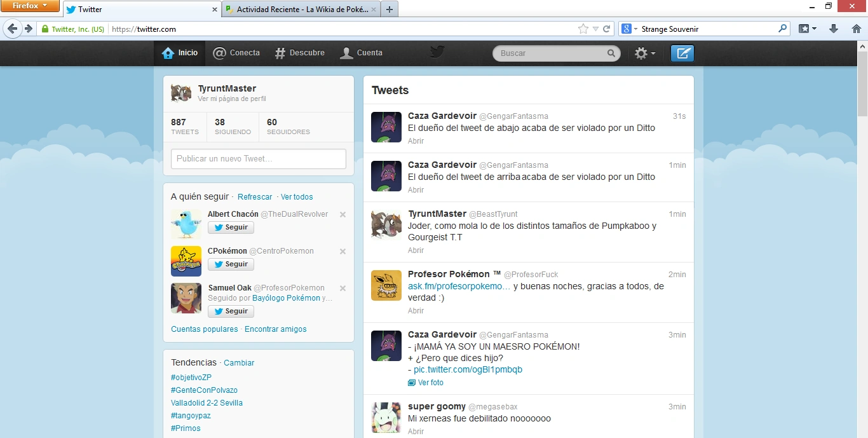Close the Actividad Reciente tab
The height and width of the screenshot is (438, 868).
(374, 10)
